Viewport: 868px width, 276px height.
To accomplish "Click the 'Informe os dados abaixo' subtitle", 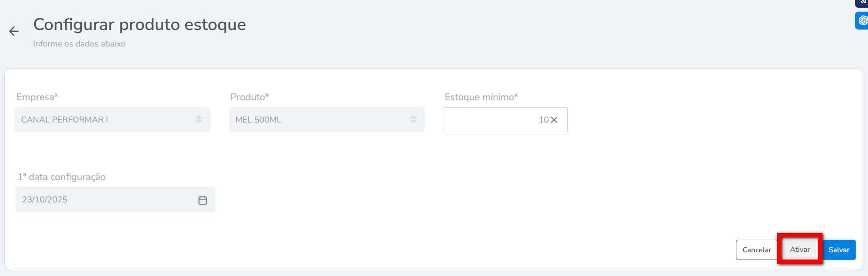I will (x=79, y=44).
